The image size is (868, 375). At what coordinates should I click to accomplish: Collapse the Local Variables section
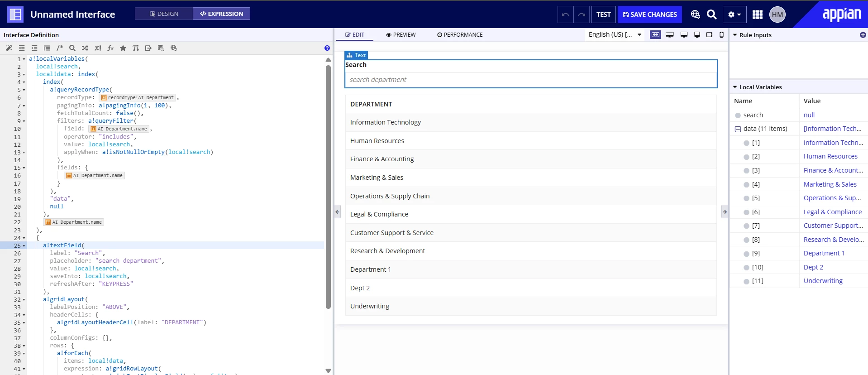(735, 87)
